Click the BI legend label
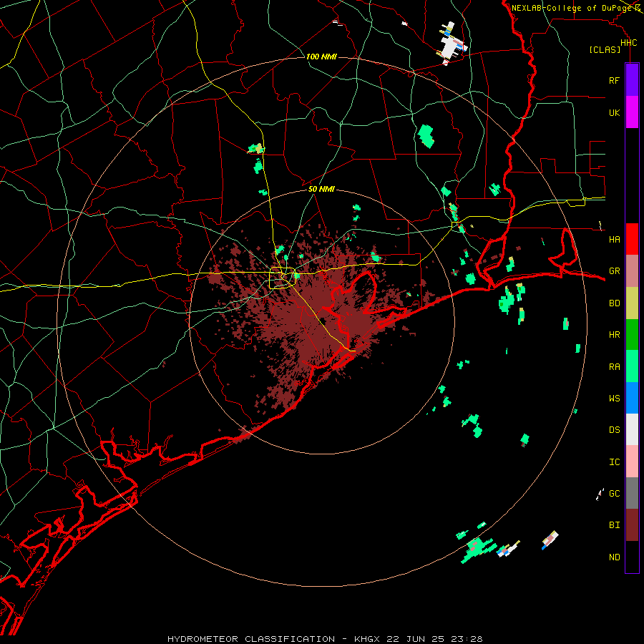 [614, 525]
